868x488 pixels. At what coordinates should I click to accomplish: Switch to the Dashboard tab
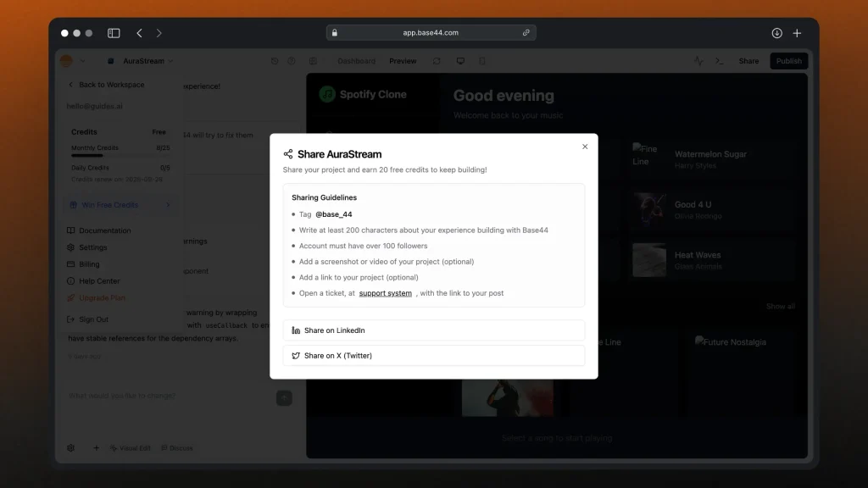pos(357,61)
